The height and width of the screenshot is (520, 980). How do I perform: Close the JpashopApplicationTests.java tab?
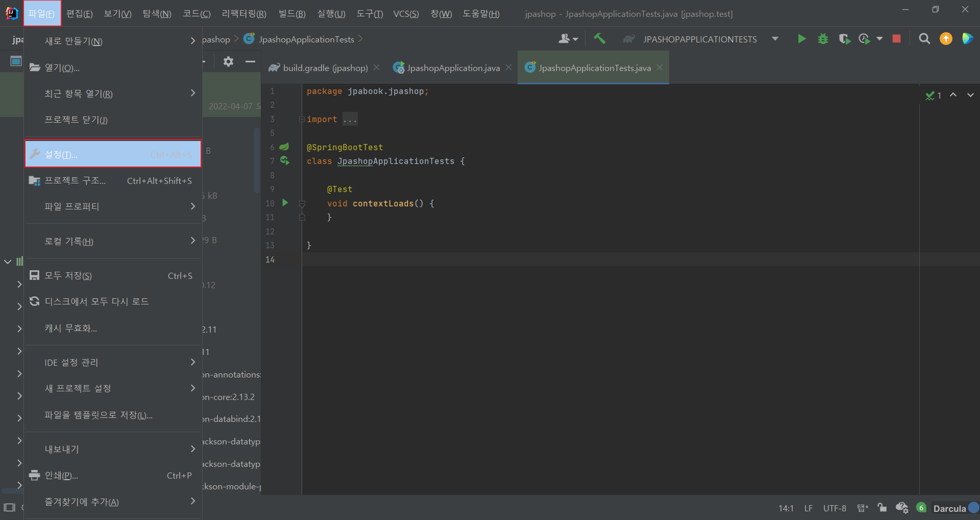coord(659,67)
